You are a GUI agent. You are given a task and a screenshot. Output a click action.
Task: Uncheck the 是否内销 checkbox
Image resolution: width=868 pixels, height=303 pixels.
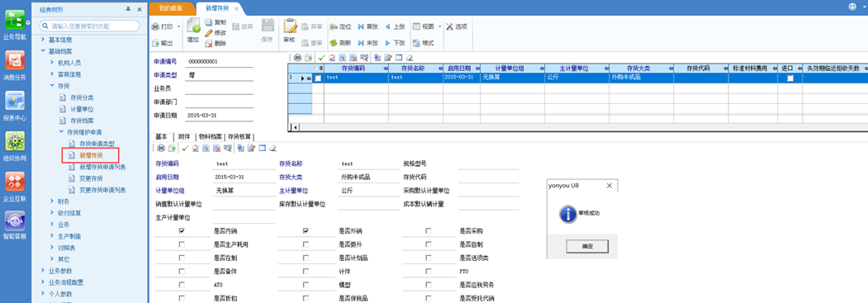point(183,231)
